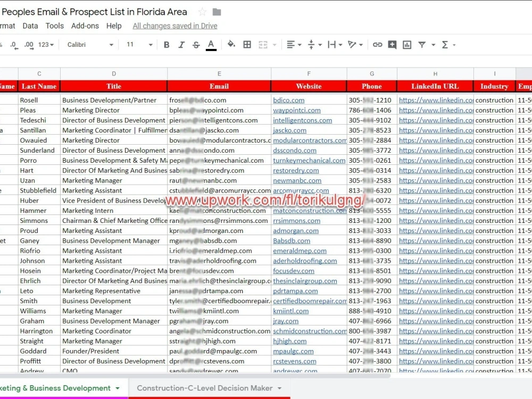The height and width of the screenshot is (399, 532).
Task: Select the Stubblefield last name cell
Action: (39, 190)
